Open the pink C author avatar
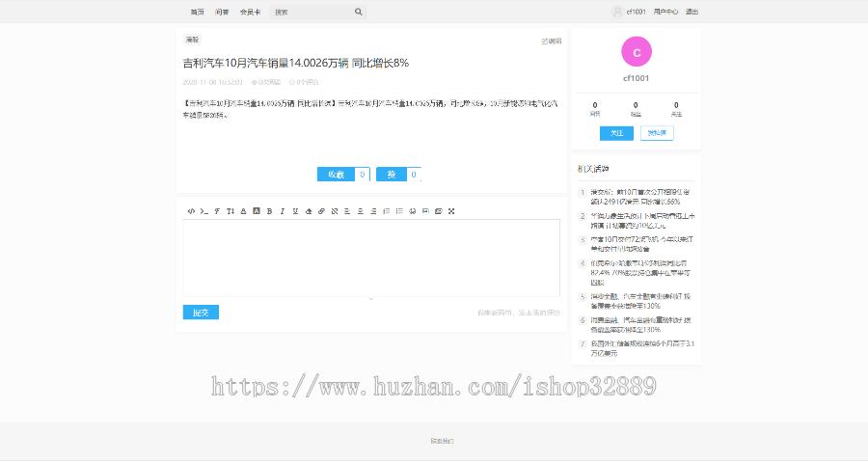The image size is (868, 463). (x=637, y=52)
